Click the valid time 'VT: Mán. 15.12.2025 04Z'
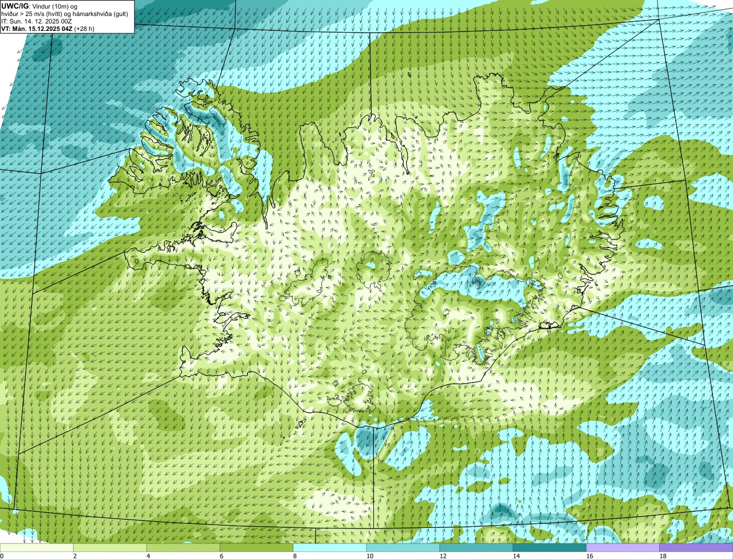 click(x=37, y=29)
